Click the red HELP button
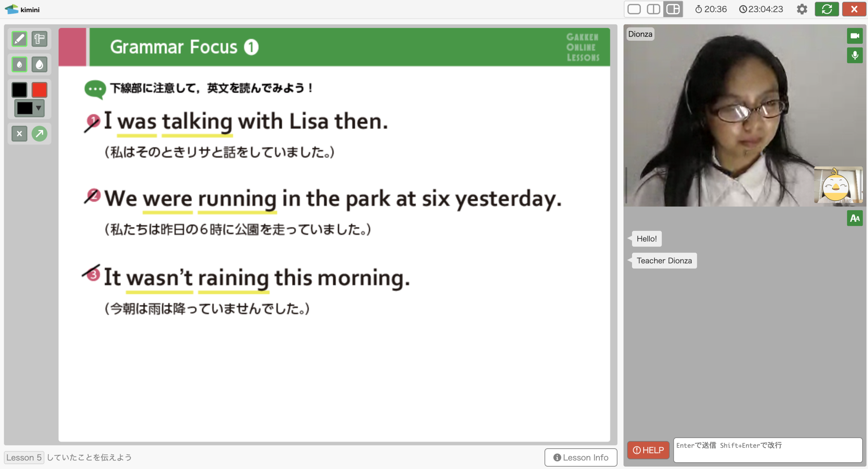Viewport: 868px width, 469px height. [x=648, y=450]
